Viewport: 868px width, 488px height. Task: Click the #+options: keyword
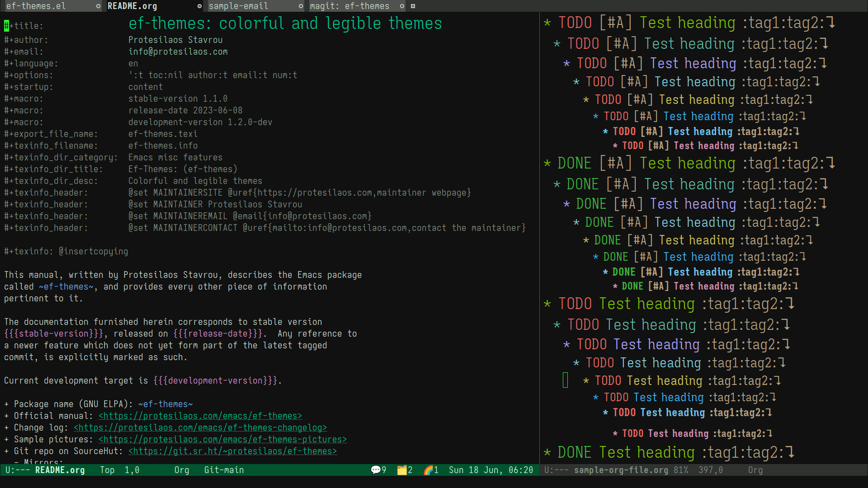point(28,75)
